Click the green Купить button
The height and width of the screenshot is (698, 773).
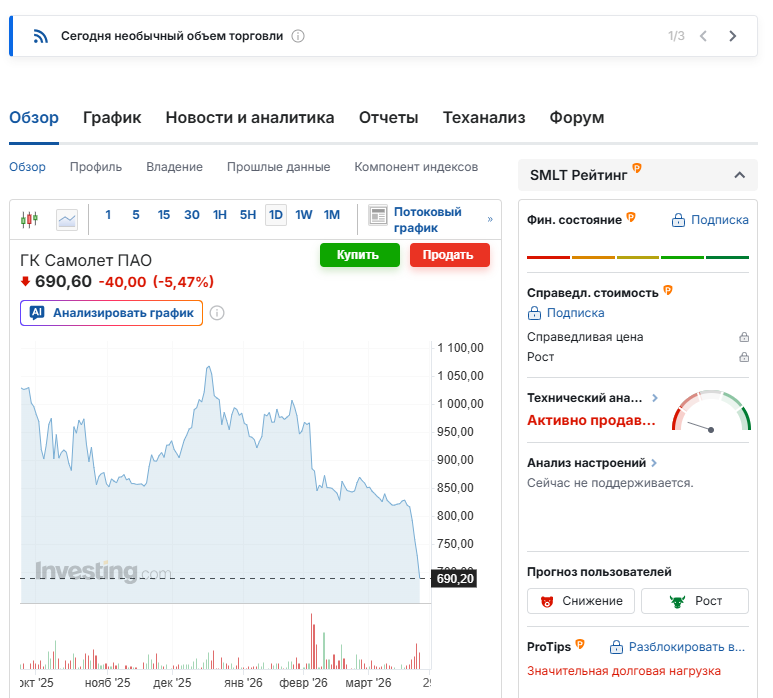pyautogui.click(x=359, y=255)
